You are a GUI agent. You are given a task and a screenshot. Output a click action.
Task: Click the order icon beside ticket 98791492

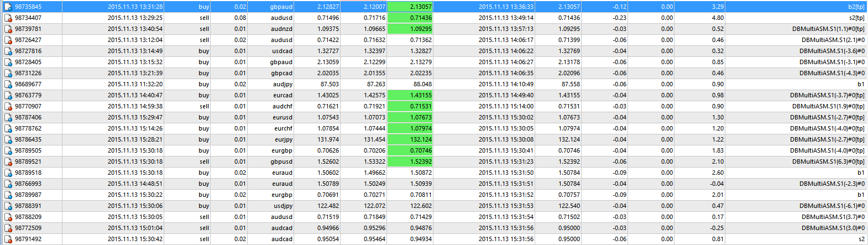[x=8, y=239]
